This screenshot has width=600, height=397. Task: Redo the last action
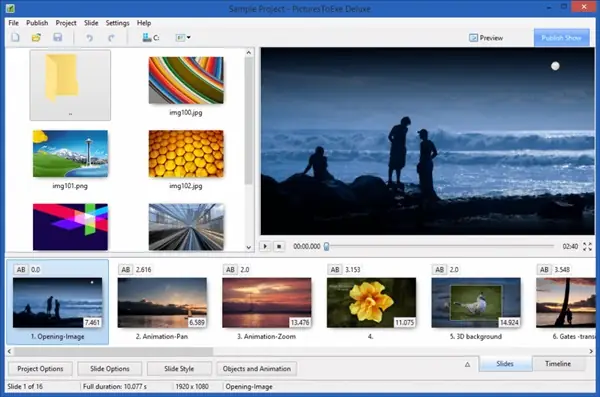(x=111, y=38)
